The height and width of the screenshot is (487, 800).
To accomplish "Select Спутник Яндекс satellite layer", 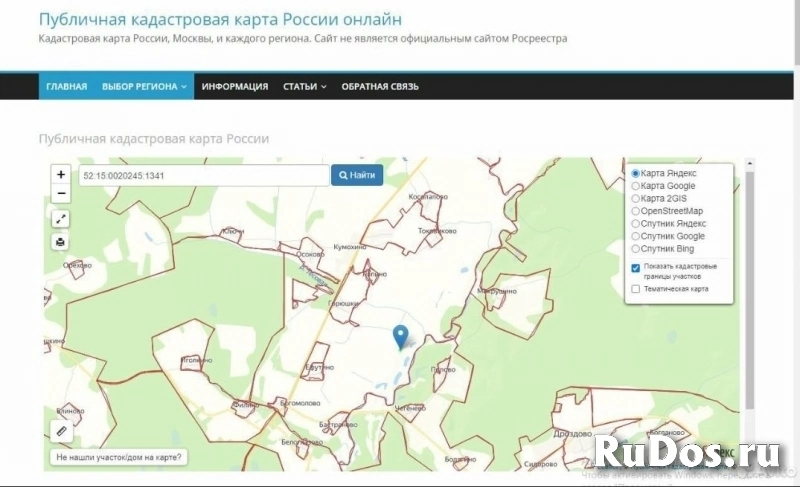I will [x=636, y=223].
